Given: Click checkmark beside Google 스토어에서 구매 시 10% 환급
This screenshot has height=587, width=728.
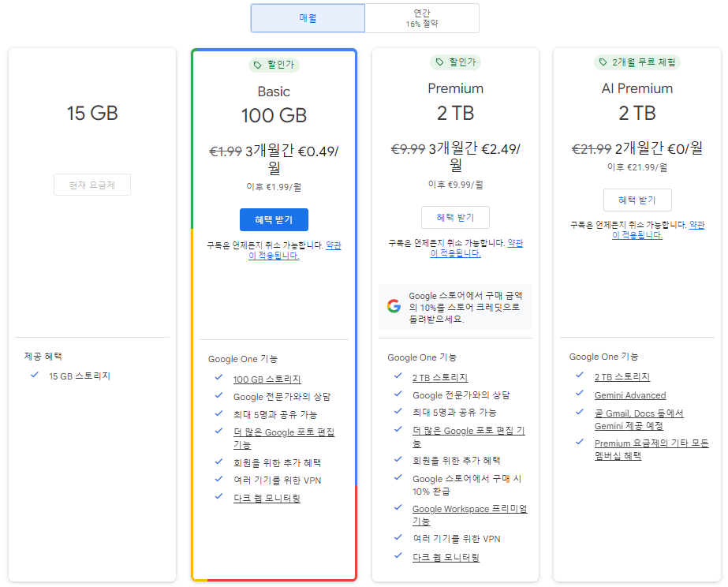Looking at the screenshot, I should pyautogui.click(x=398, y=477).
